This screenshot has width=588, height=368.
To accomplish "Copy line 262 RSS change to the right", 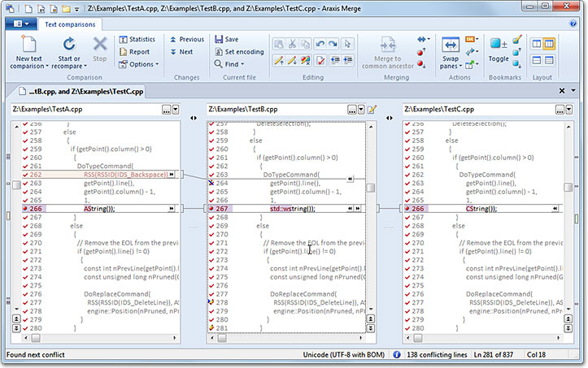I will tap(172, 175).
